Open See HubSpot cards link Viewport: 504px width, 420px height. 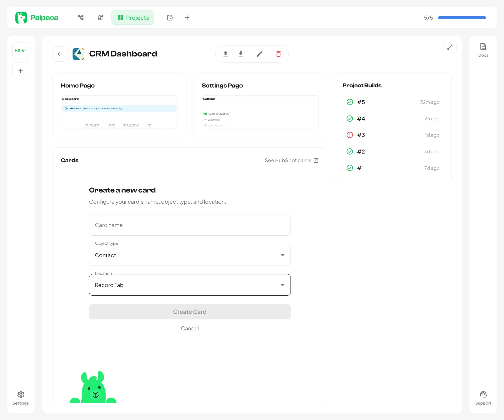point(291,160)
